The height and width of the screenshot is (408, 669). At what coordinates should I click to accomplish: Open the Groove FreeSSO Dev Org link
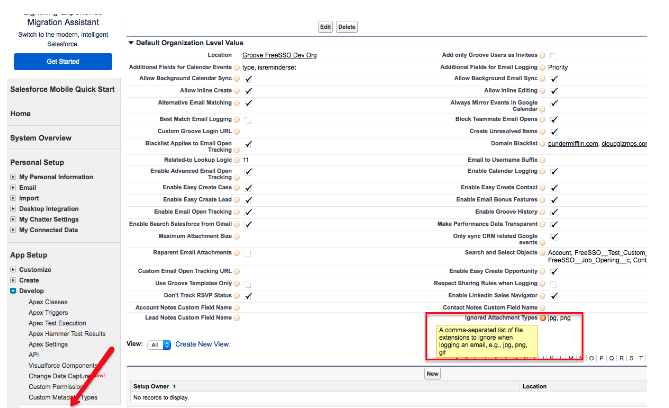(x=279, y=55)
